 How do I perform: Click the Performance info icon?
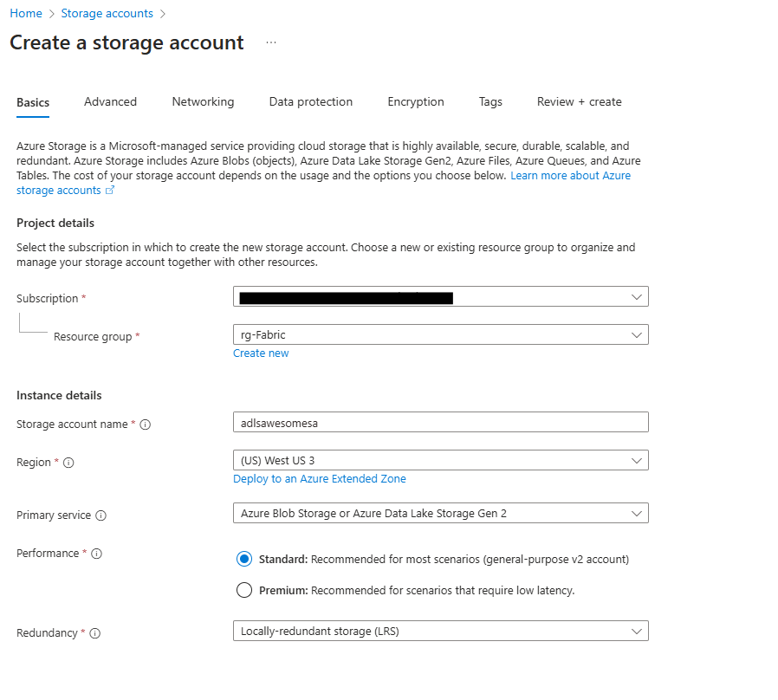(97, 554)
